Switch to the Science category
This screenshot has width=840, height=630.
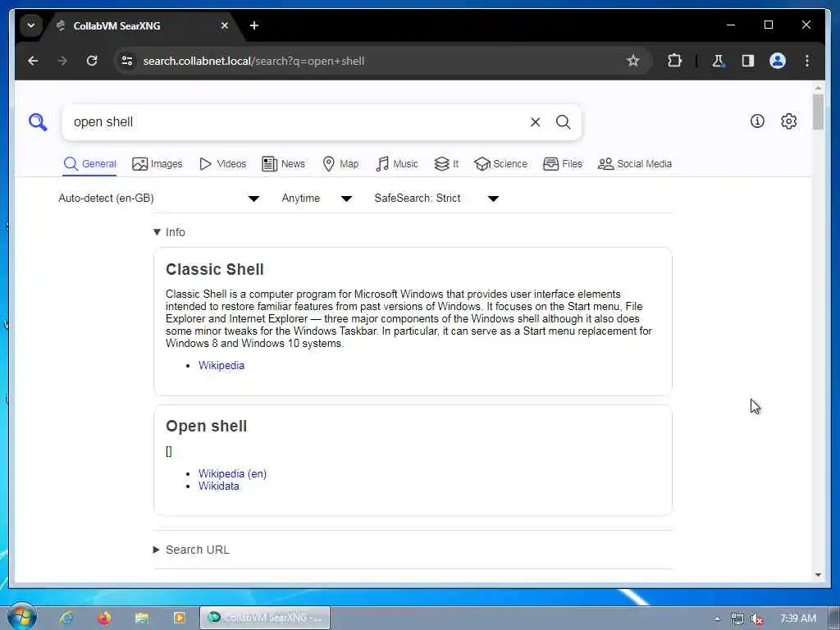(x=501, y=164)
